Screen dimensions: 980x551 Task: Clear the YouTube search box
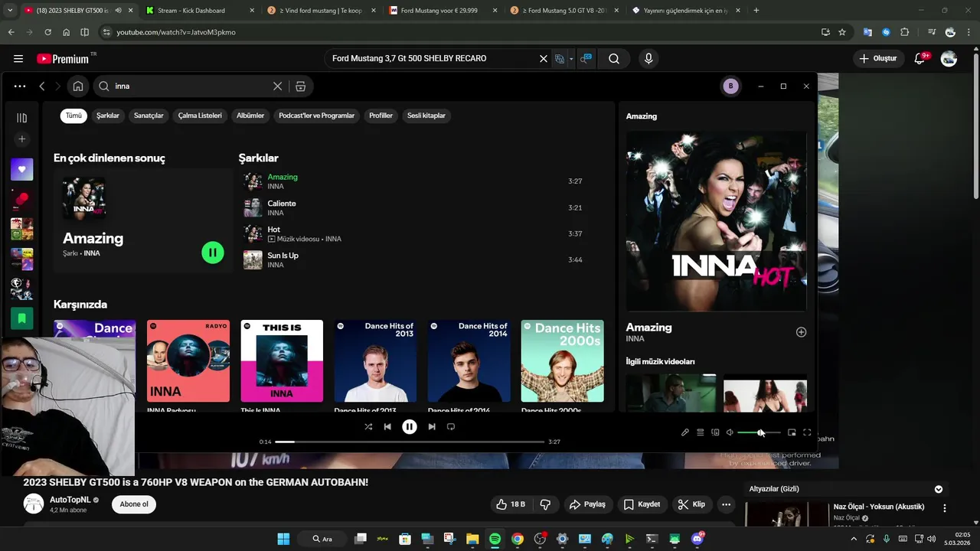tap(544, 59)
